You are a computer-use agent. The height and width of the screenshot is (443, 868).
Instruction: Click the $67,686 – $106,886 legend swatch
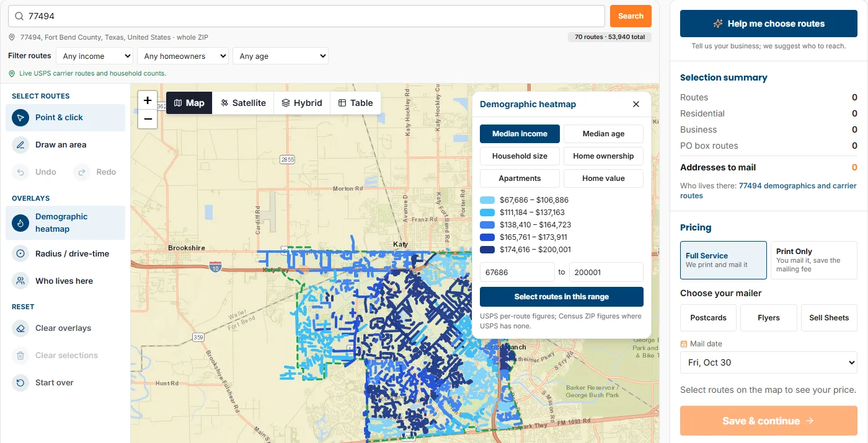pos(487,200)
